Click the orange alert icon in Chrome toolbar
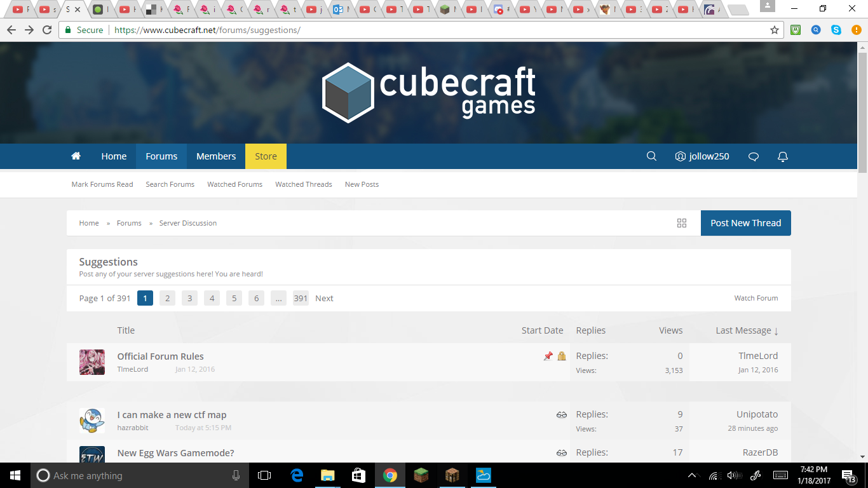Image resolution: width=868 pixels, height=488 pixels. [856, 30]
